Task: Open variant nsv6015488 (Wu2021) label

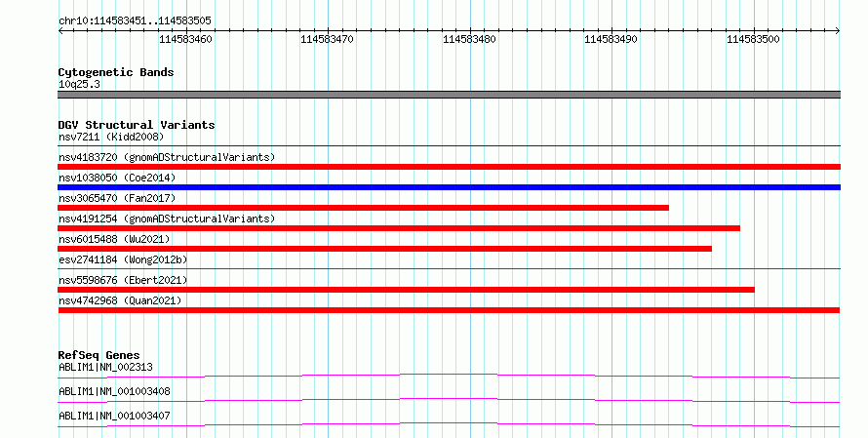Action: click(x=114, y=239)
